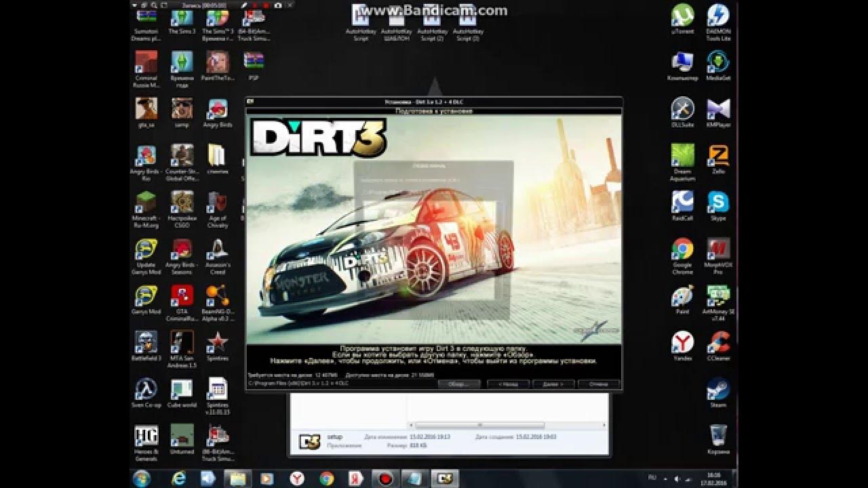Launch the Cube world shortcut
This screenshot has width=868, height=488.
point(182,393)
